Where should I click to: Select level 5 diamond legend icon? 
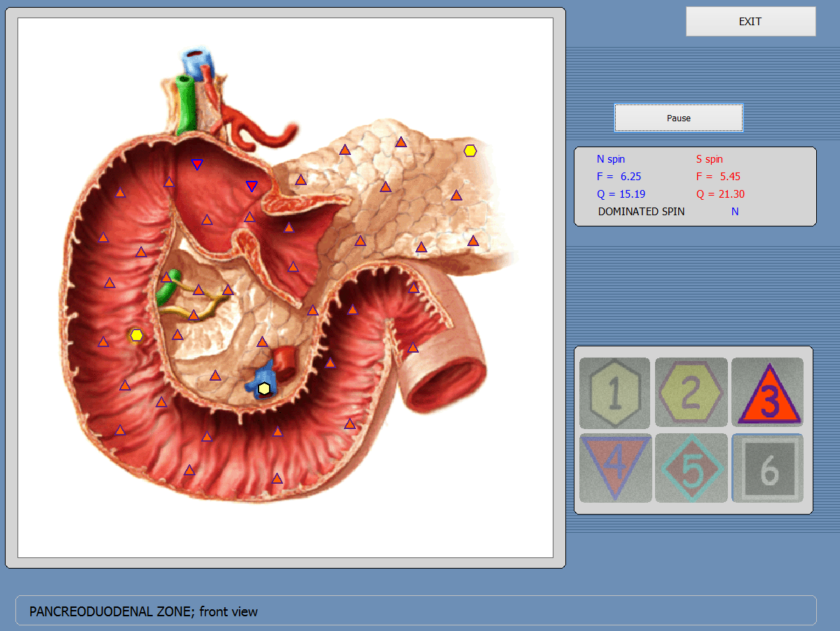[691, 468]
